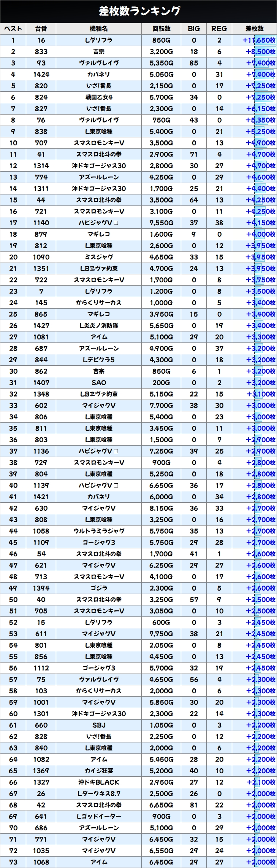Select the ゴジラ machine name

coord(99,588)
